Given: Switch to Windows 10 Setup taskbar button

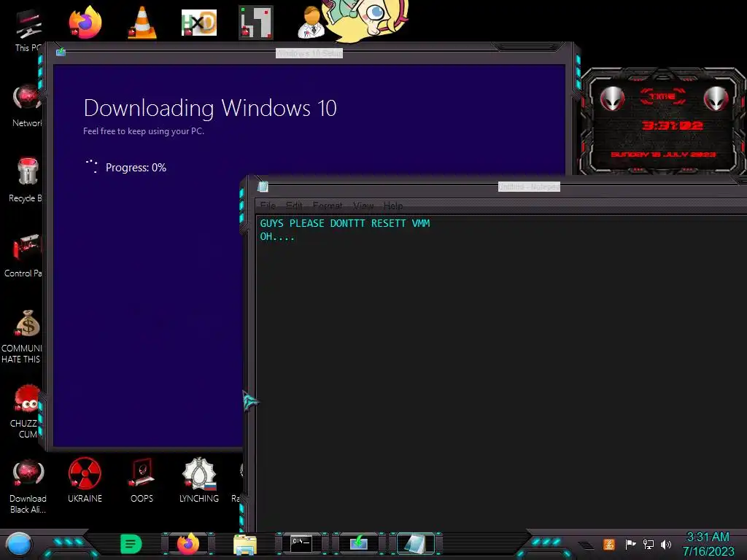Looking at the screenshot, I should (x=358, y=543).
